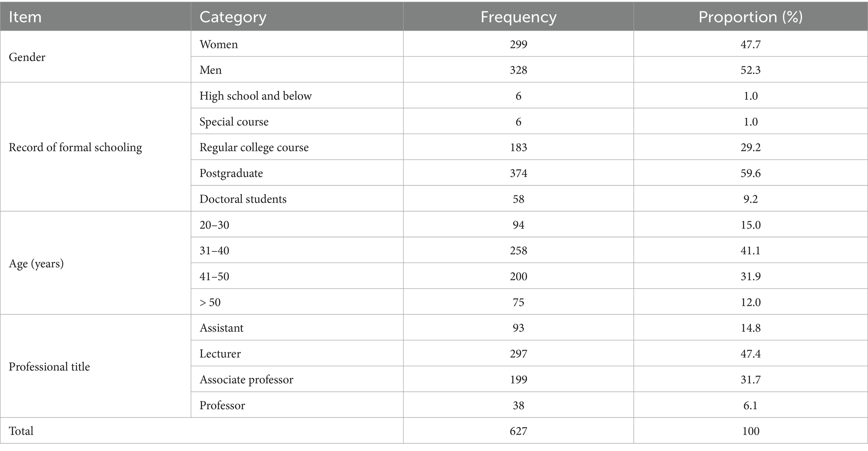Select the Associate professor cell
Viewport: 868px width, 451px height.
(246, 380)
